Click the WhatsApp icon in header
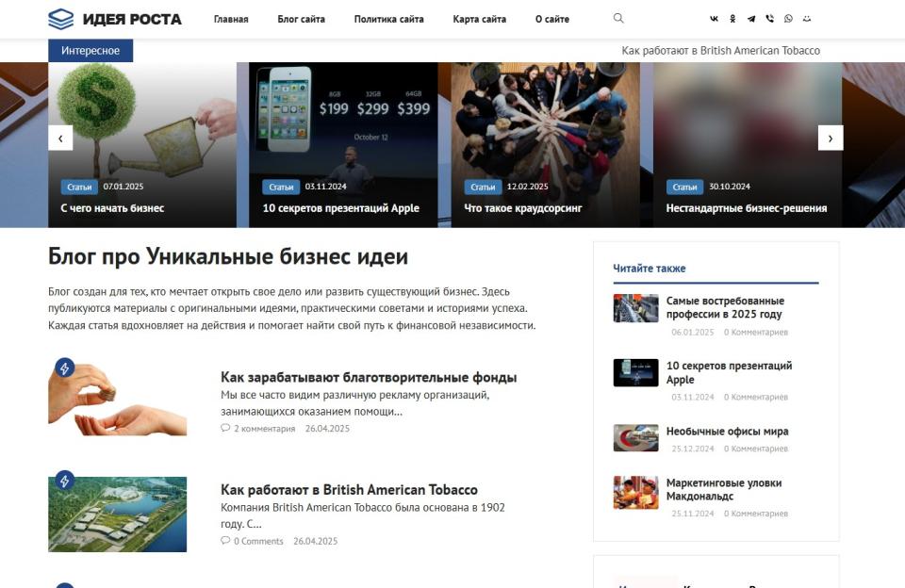The image size is (905, 588). coord(788,19)
